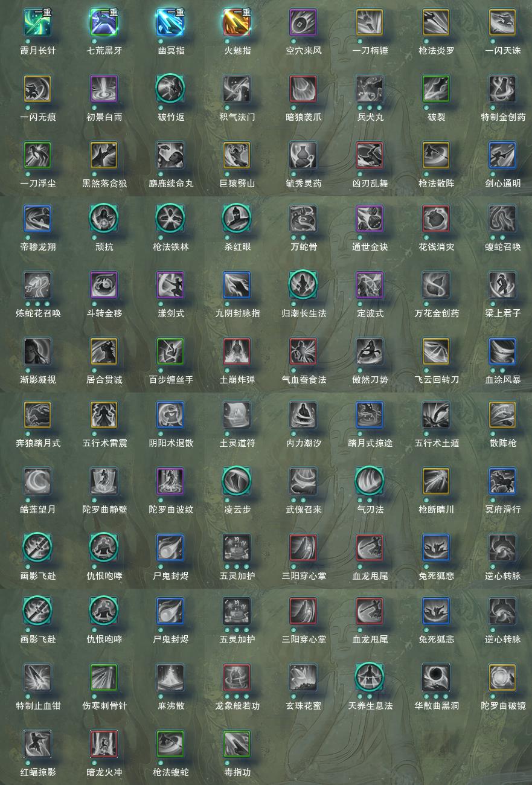Click the 飞云回转刀 name label
This screenshot has width=532, height=785.
(x=437, y=379)
